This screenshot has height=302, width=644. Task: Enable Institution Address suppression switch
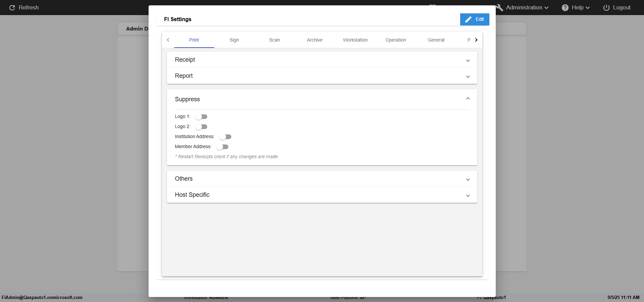225,137
